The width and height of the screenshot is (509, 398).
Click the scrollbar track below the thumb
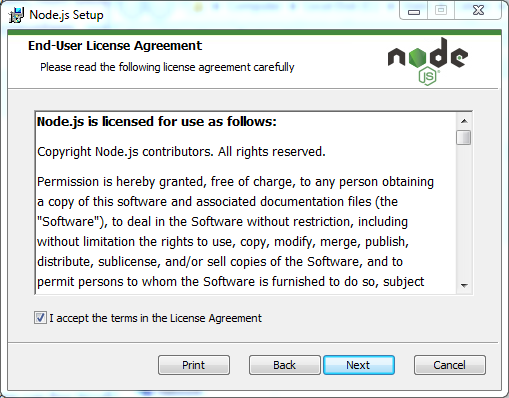[464, 211]
